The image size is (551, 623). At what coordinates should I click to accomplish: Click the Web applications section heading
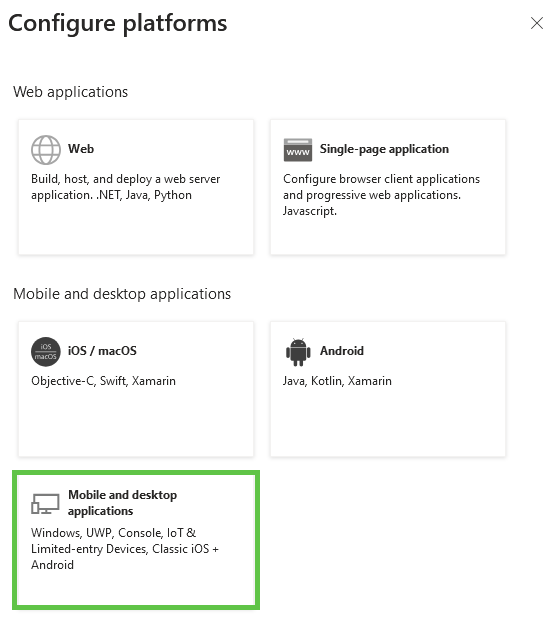[x=70, y=92]
